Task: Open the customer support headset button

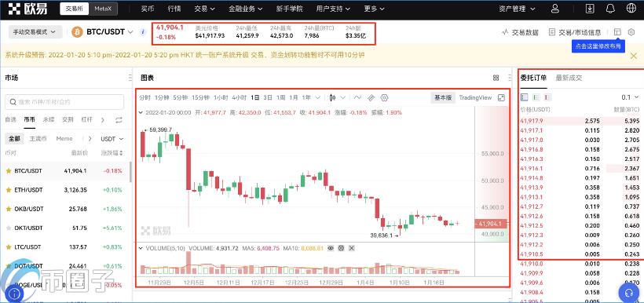Action: coord(629,292)
